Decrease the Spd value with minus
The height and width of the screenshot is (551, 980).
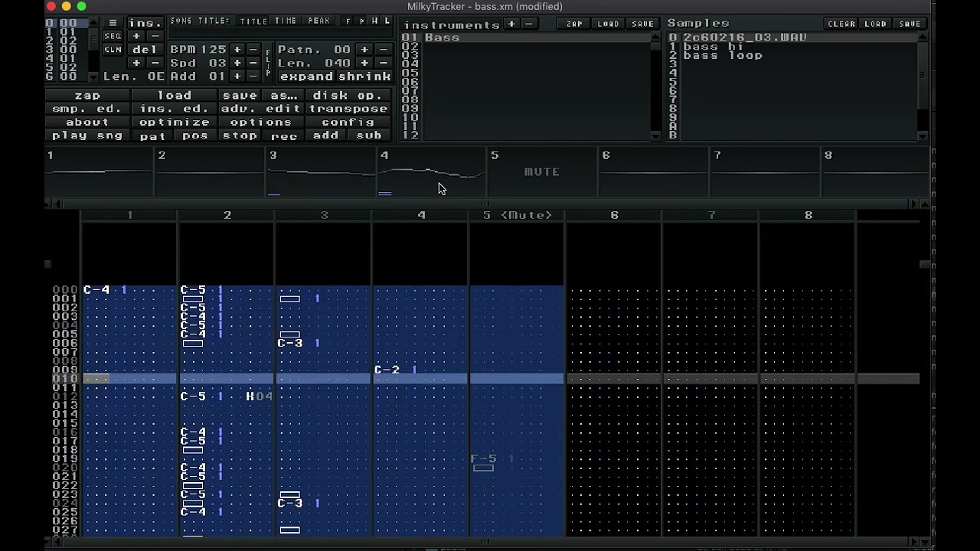[x=253, y=63]
